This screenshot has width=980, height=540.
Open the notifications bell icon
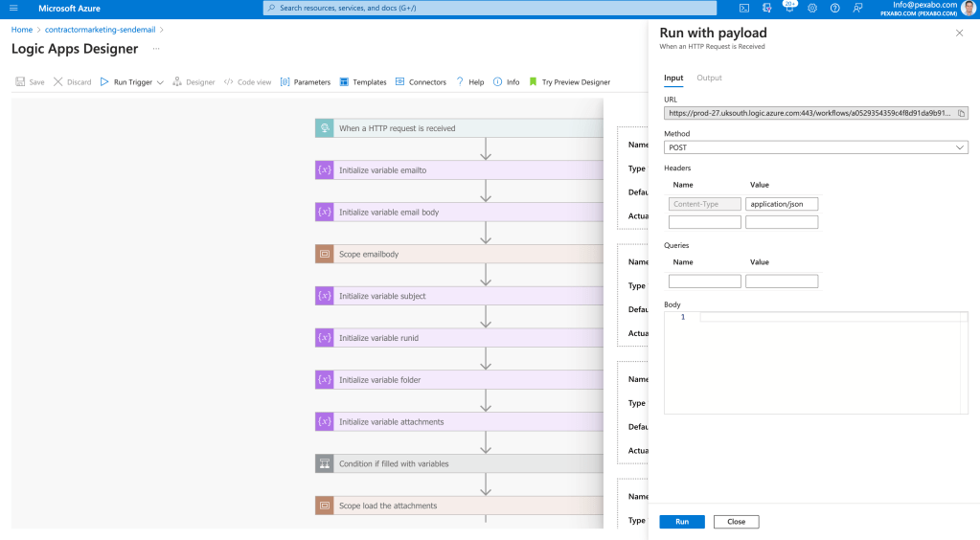(789, 8)
